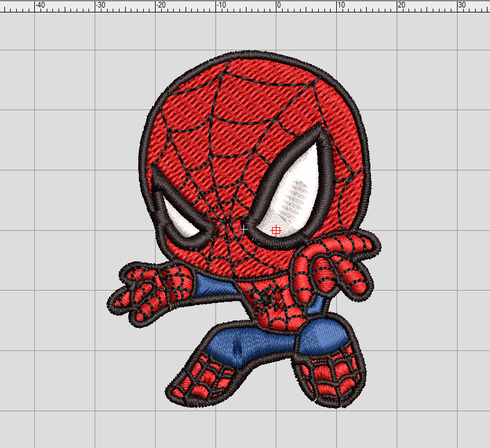Viewport: 490px width, 448px height.
Task: Click the 0 mark on the horizontal ruler
Action: click(x=279, y=5)
